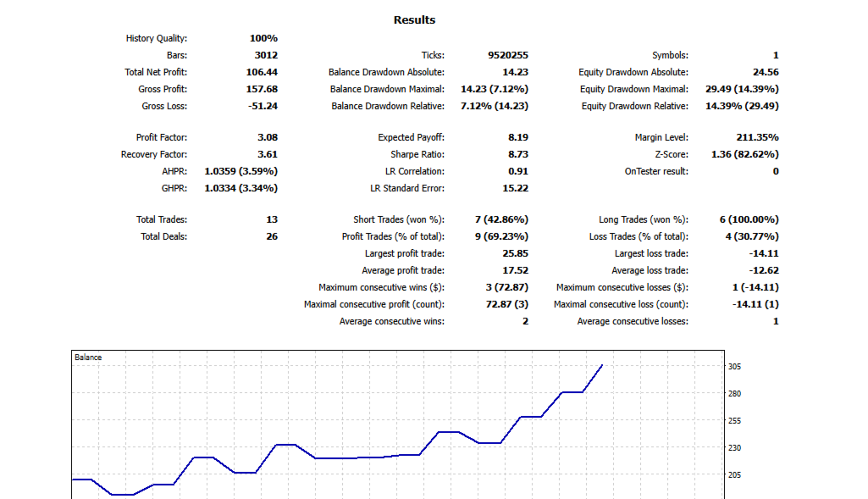Select the Long Trades value 6 (100.00%)
The image size is (868, 499).
click(x=749, y=220)
